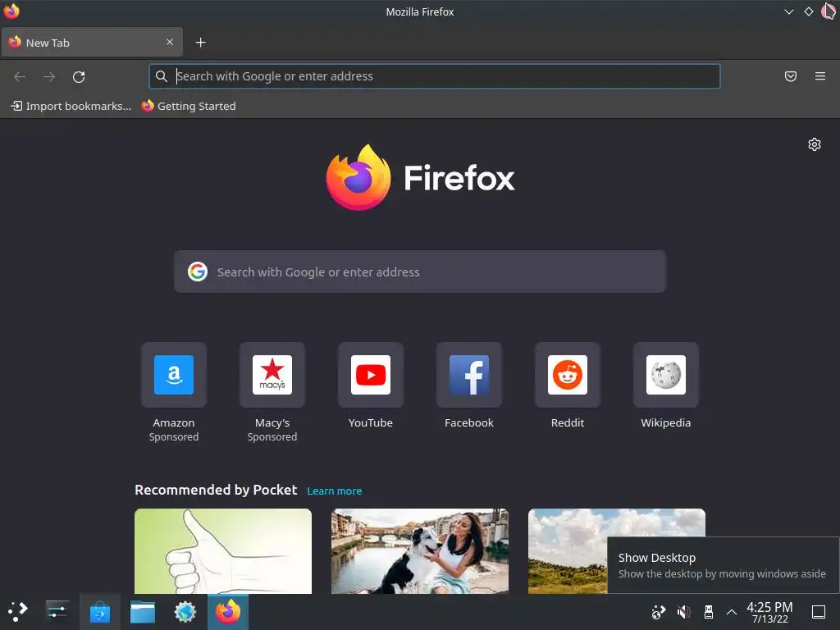This screenshot has width=840, height=630.
Task: Select the New Tab tab
Action: pos(92,43)
